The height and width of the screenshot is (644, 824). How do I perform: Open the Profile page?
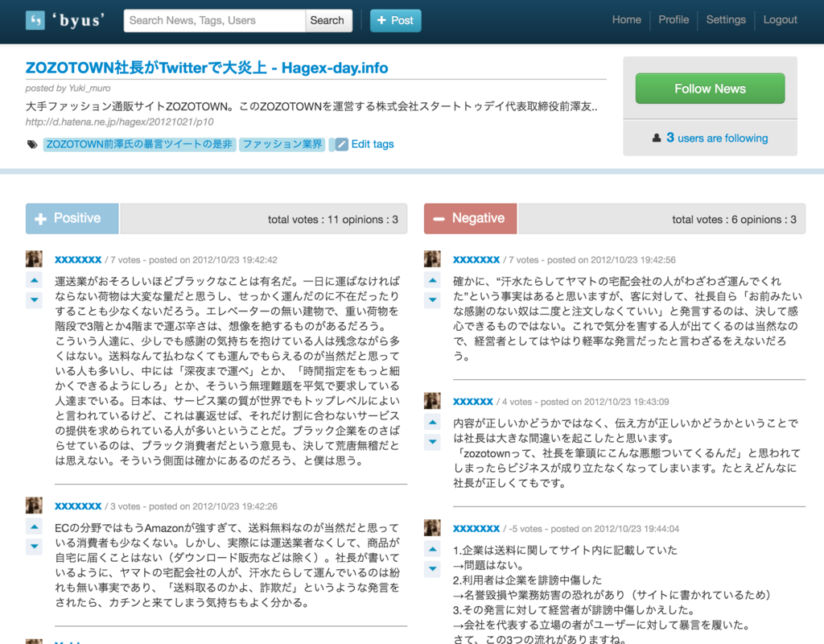pos(674,19)
